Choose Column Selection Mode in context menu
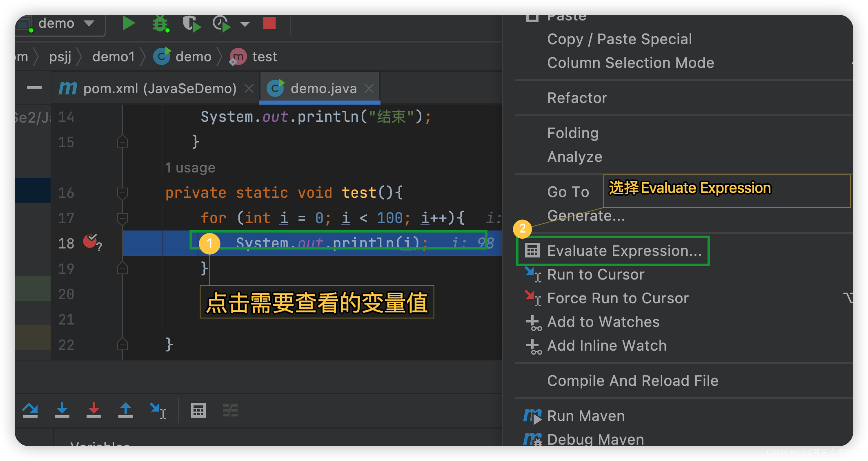Viewport: 868px width, 461px height. [x=630, y=63]
